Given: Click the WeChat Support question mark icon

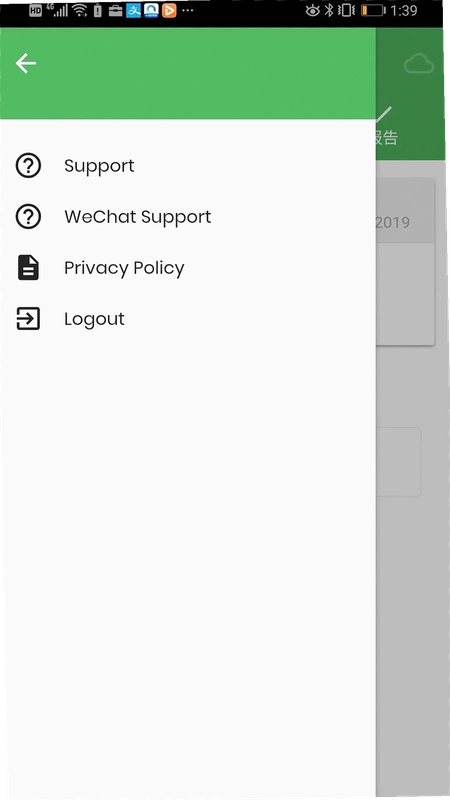Looking at the screenshot, I should [x=28, y=217].
